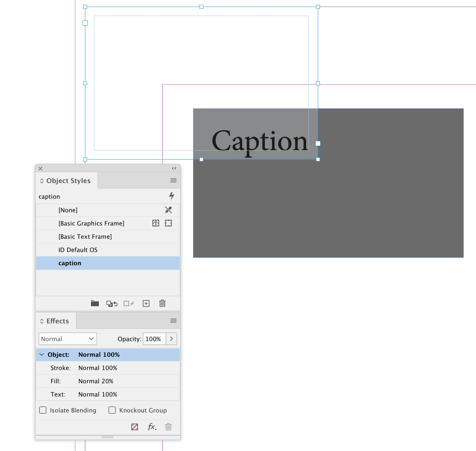This screenshot has width=476, height=451.
Task: Click clear overrides not defined by style icon
Action: pos(112,303)
